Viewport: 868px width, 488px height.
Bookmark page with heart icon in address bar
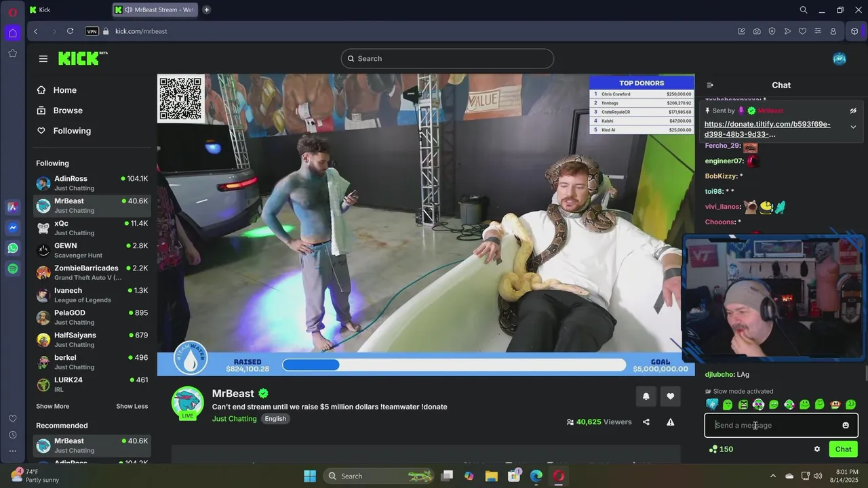click(x=802, y=31)
